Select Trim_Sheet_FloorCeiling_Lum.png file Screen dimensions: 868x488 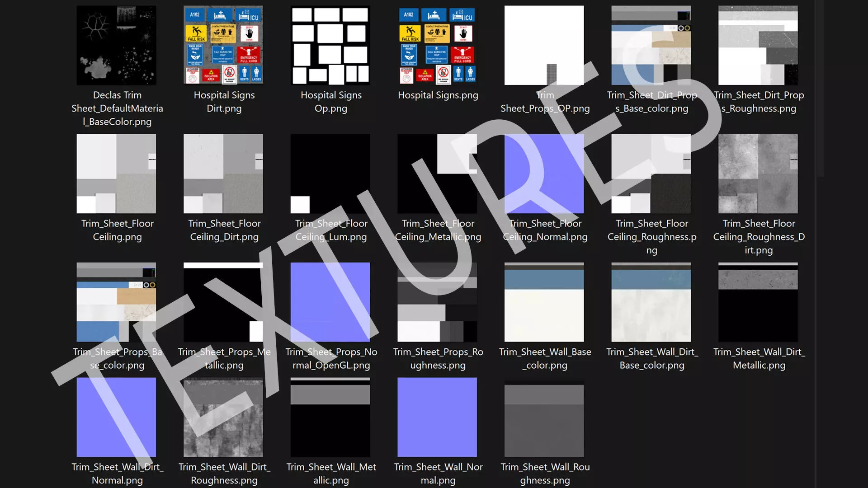[x=330, y=174]
